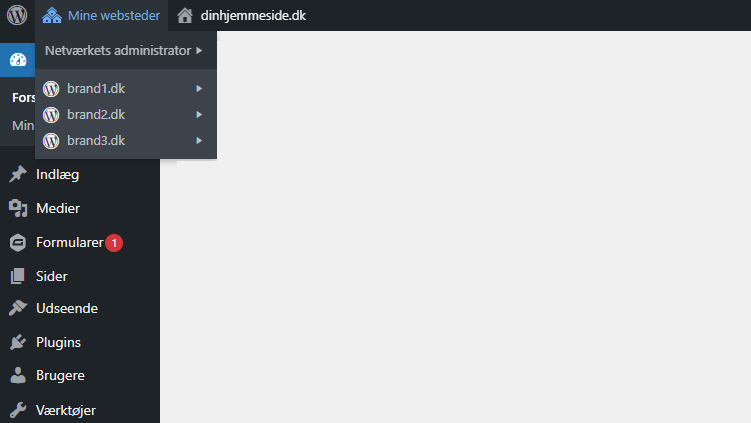The image size is (751, 423).
Task: Click the Mine websteder houses icon
Action: pyautogui.click(x=52, y=15)
